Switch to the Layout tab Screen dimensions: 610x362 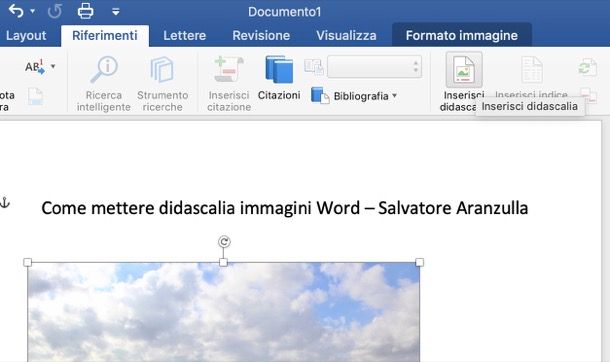(x=26, y=35)
